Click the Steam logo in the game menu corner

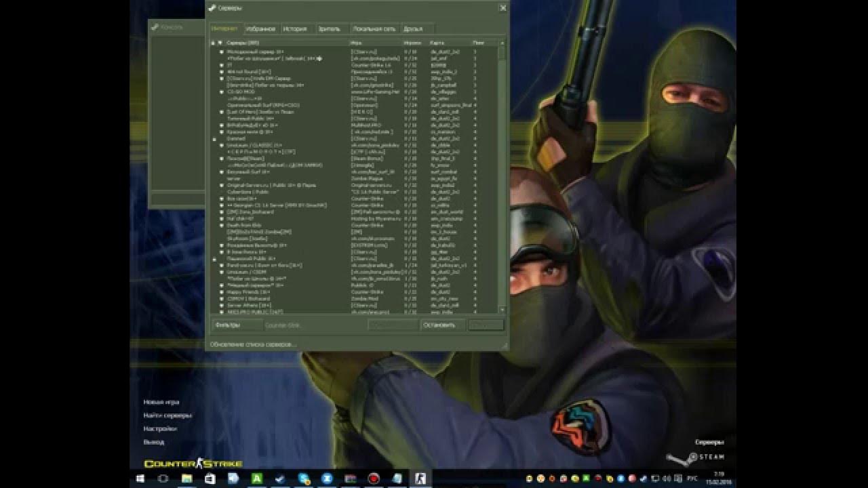pos(696,458)
